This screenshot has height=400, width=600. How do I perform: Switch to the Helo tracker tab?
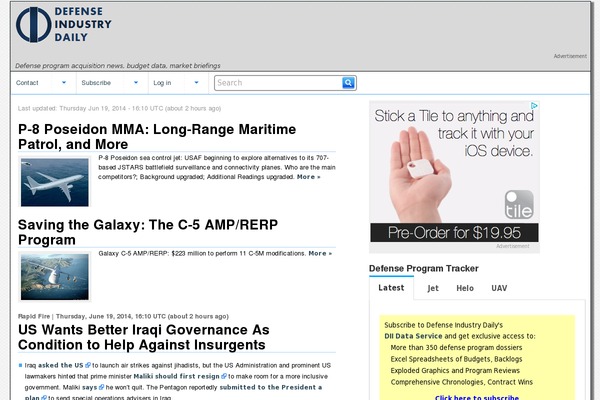465,288
